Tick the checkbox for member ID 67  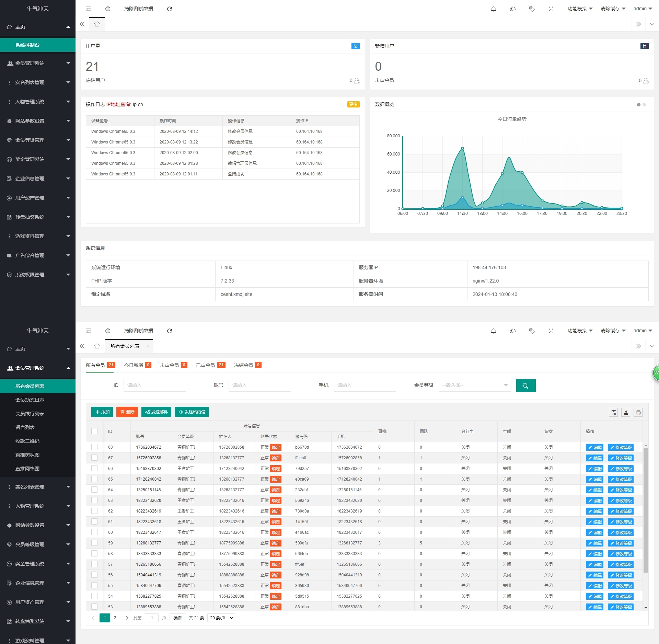[94, 458]
